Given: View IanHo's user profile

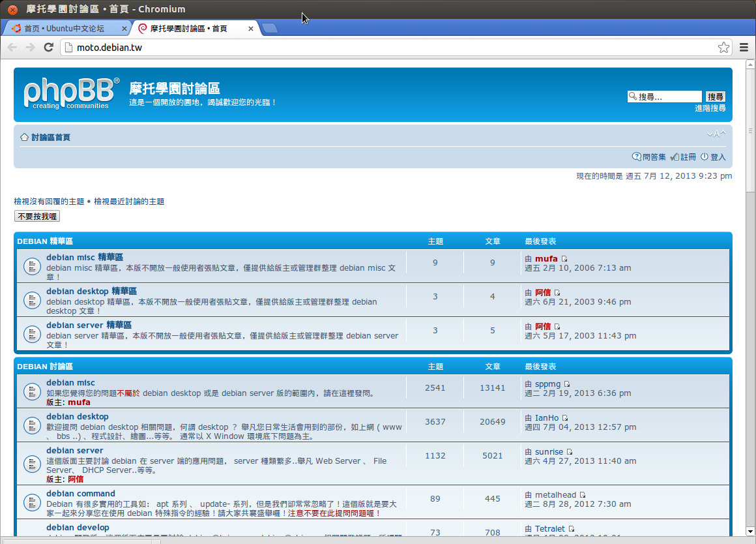Looking at the screenshot, I should 547,418.
